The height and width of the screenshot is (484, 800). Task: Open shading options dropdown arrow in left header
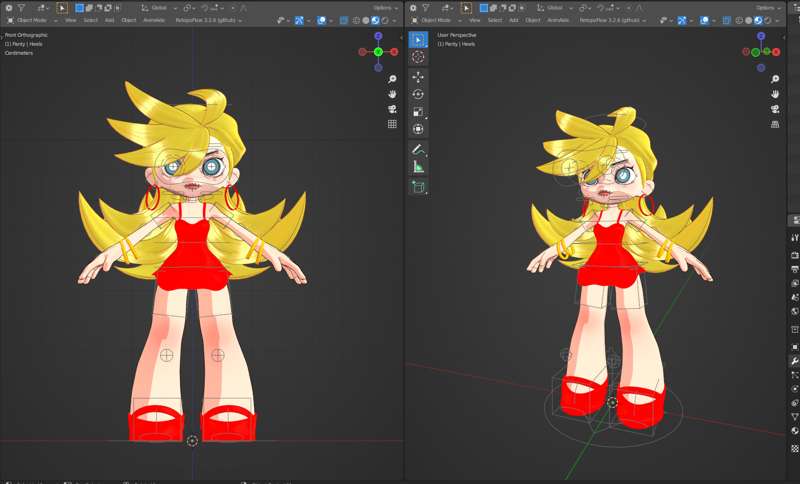[x=394, y=20]
